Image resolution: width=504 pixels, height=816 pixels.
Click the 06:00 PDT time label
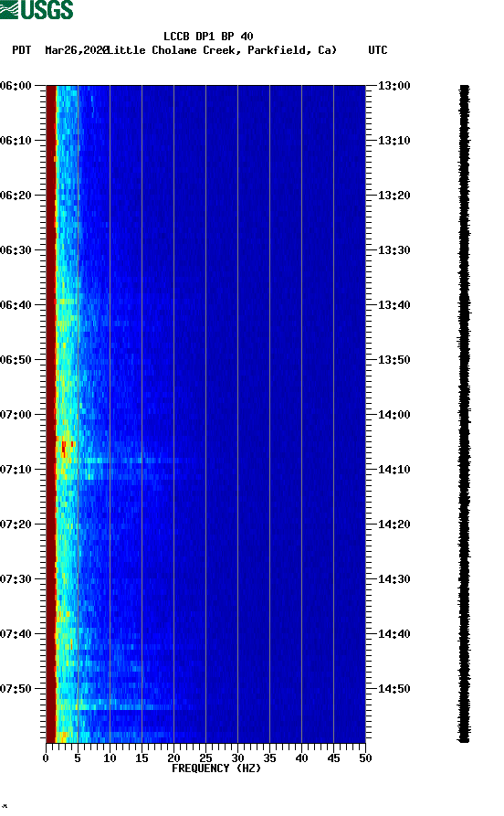coord(16,85)
